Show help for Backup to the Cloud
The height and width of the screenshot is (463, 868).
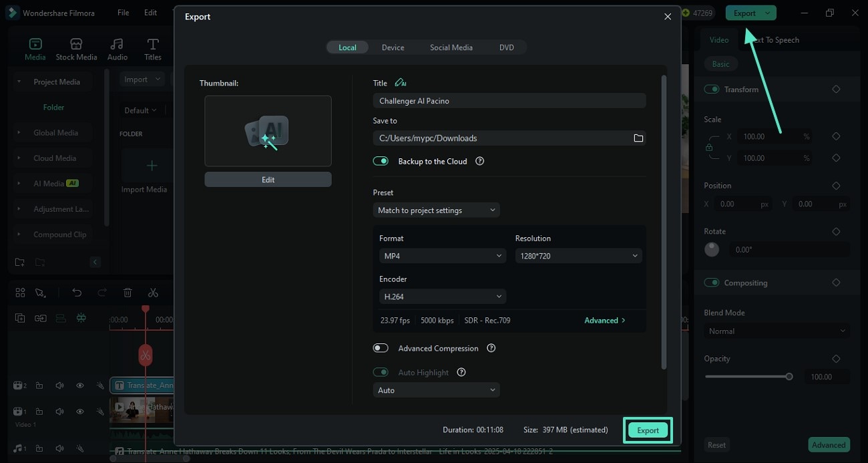(x=479, y=161)
